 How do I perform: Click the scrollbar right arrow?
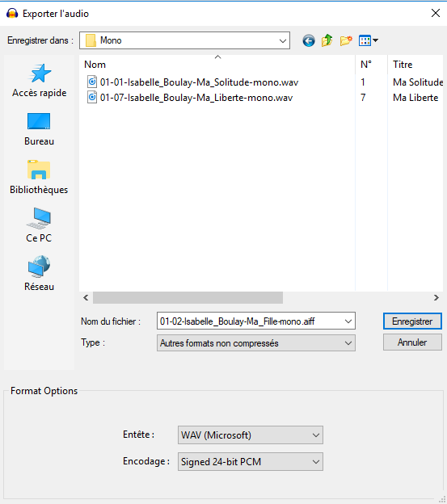(436, 298)
